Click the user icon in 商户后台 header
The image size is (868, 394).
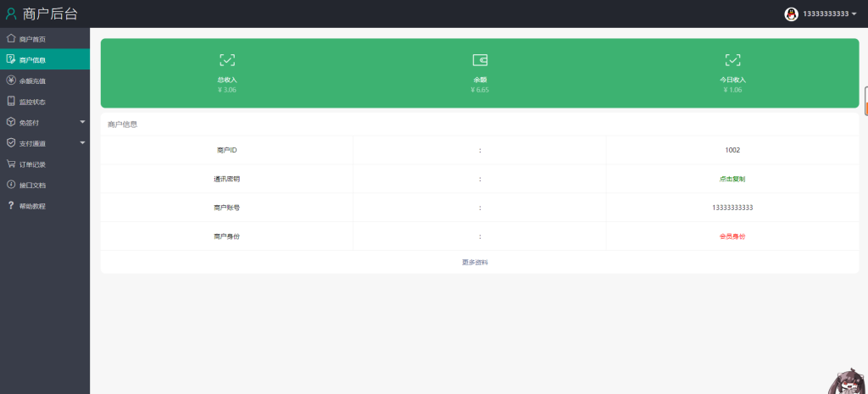coord(11,14)
